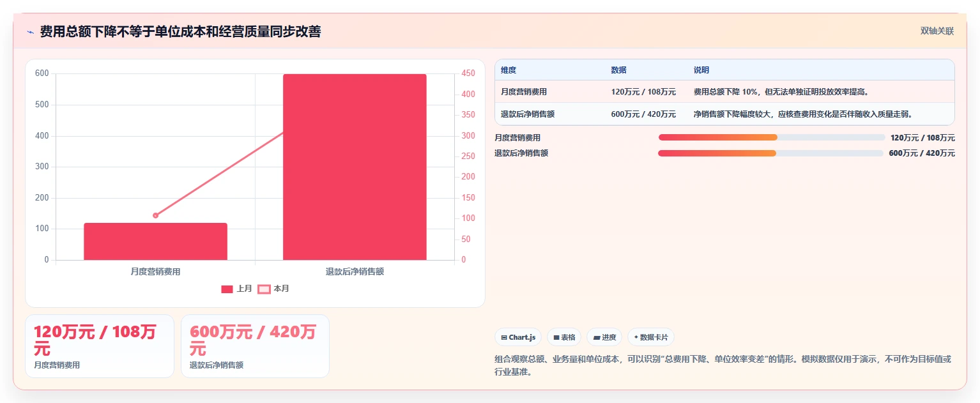Click the 双轴关联 label in the header

(x=937, y=31)
